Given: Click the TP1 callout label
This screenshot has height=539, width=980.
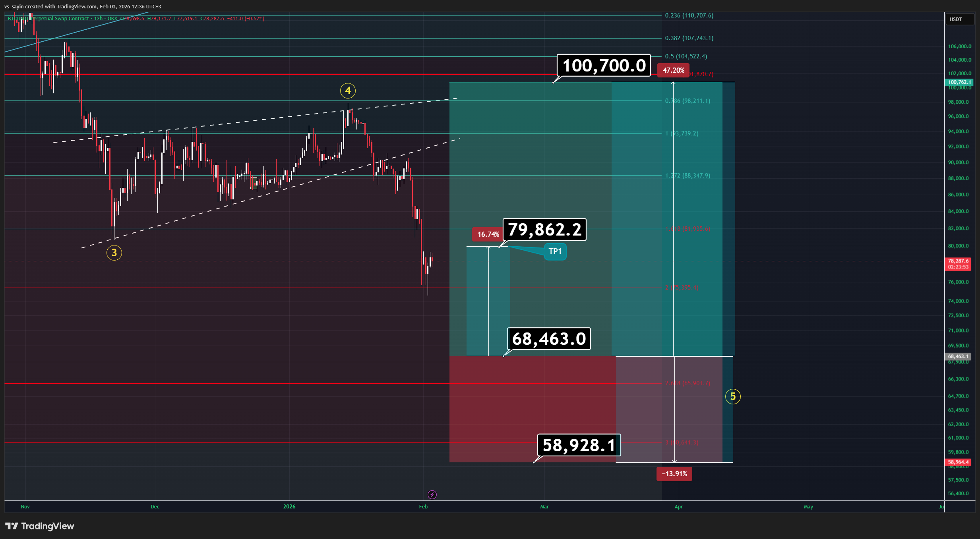Looking at the screenshot, I should [x=555, y=251].
